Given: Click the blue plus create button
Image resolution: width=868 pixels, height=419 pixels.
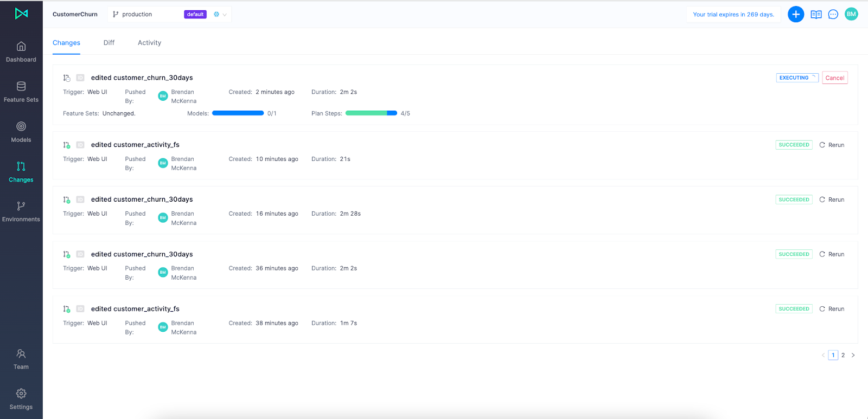Looking at the screenshot, I should click(795, 15).
